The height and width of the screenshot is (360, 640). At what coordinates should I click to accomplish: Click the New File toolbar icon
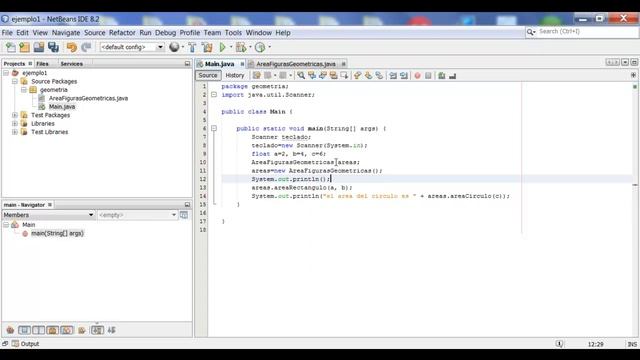click(10, 47)
